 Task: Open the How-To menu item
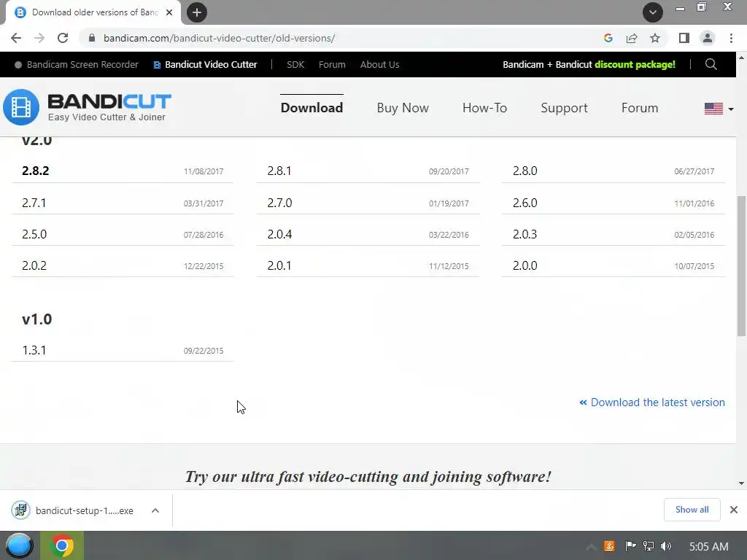pos(484,108)
